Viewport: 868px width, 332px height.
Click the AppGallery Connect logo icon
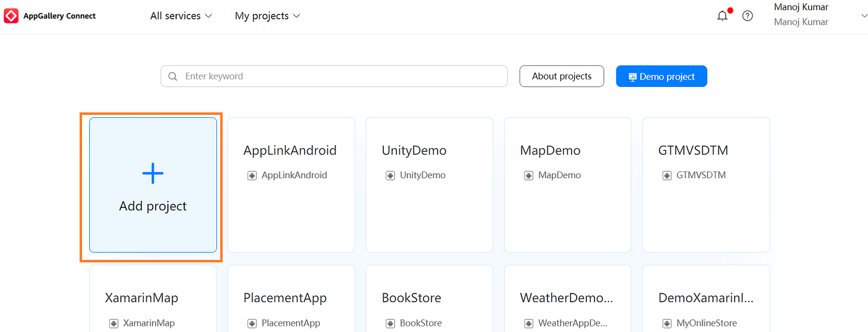pos(11,16)
